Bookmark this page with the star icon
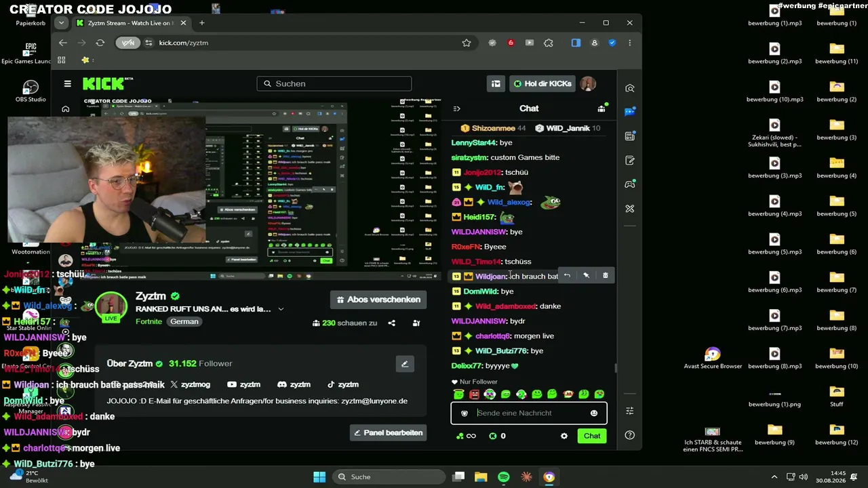The height and width of the screenshot is (488, 868). (467, 43)
